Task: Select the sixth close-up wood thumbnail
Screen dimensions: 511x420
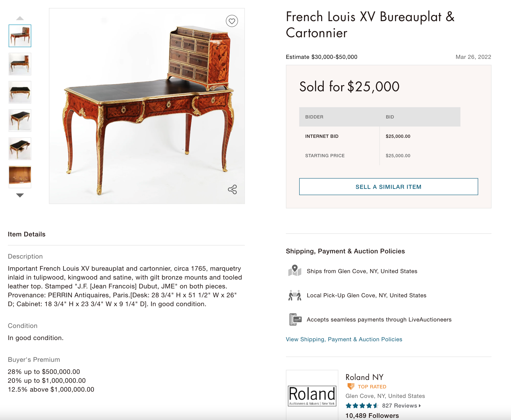Action: coord(20,177)
